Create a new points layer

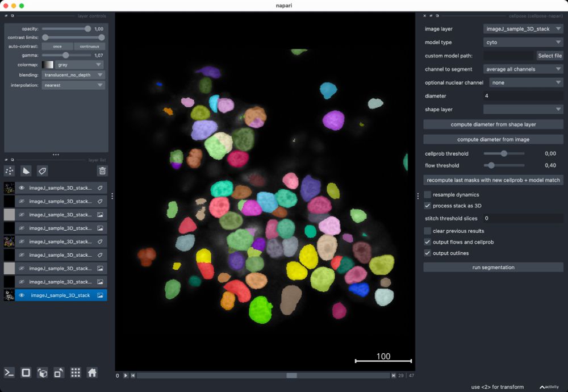pyautogui.click(x=9, y=170)
